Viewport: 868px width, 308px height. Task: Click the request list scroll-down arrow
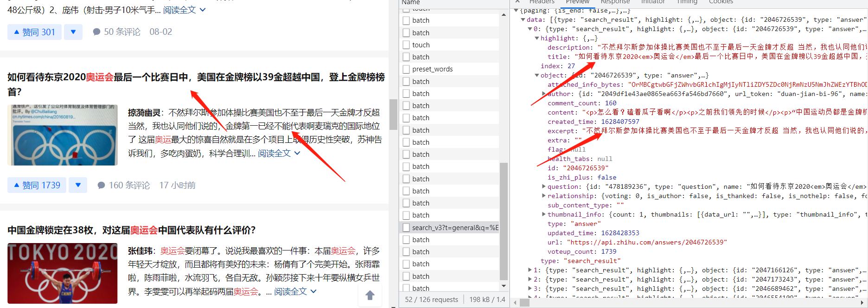click(x=504, y=286)
